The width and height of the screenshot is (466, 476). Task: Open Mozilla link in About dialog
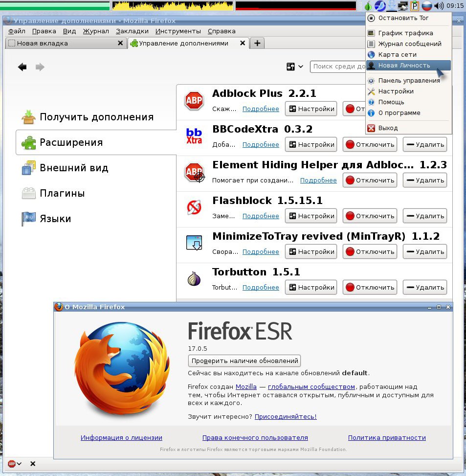click(x=246, y=387)
